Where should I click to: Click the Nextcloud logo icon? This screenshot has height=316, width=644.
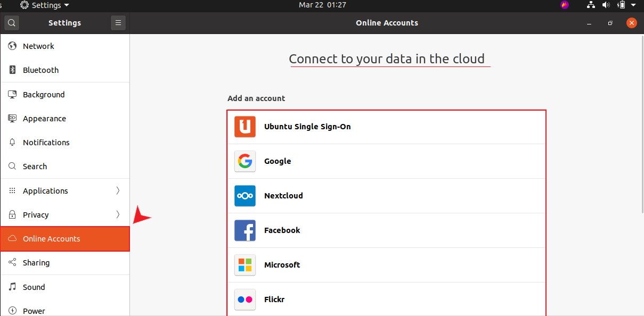pos(245,196)
